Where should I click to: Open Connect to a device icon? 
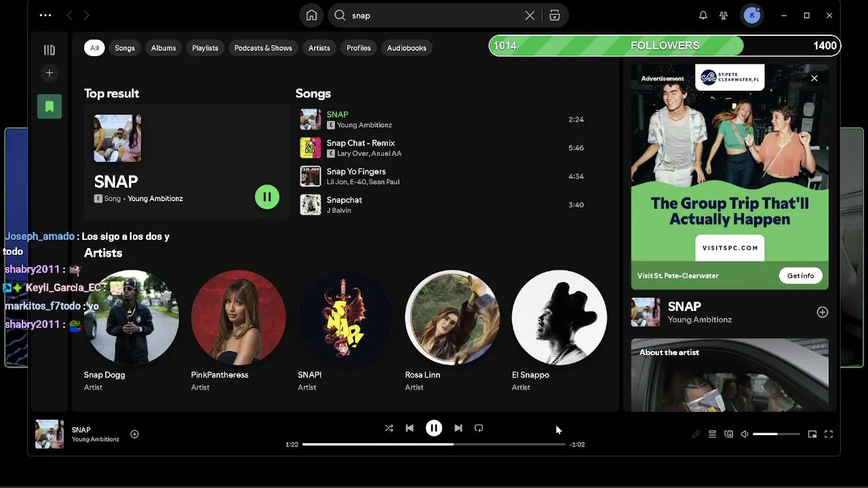(728, 434)
